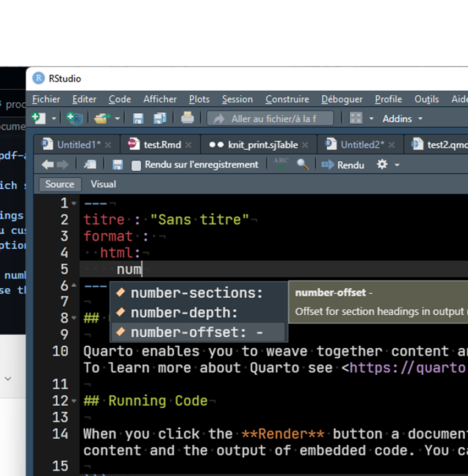Click fold arrow at line 6

(74, 285)
